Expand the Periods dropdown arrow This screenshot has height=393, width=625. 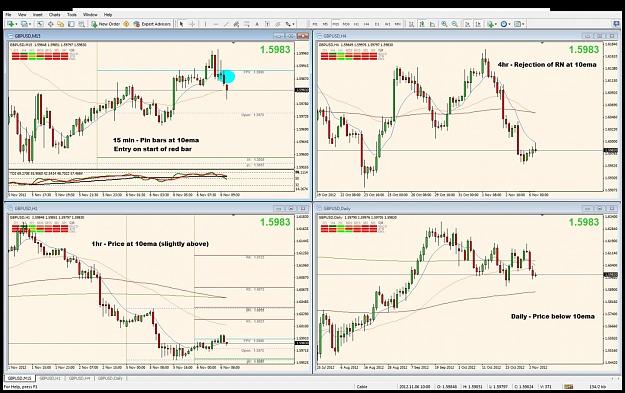[509, 24]
